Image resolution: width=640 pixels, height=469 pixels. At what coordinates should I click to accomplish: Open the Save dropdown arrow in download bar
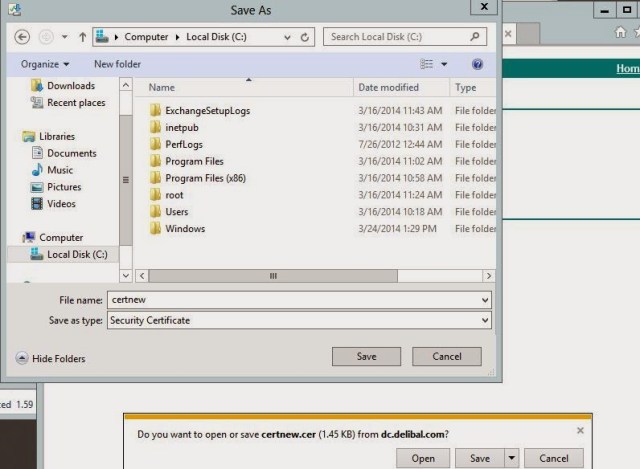511,458
